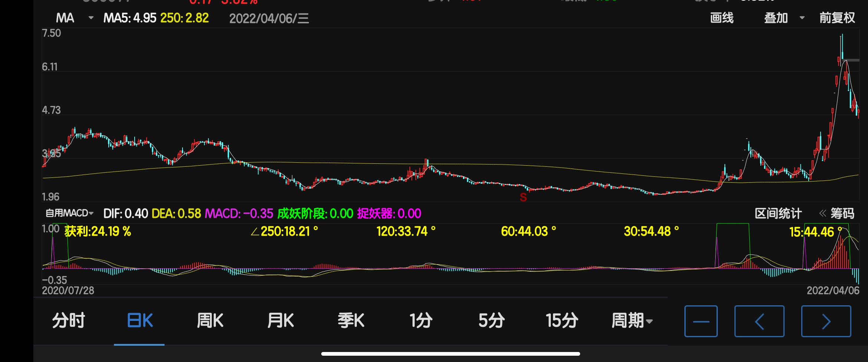
Task: Tap the end date 2022/04/06
Action: click(x=833, y=290)
